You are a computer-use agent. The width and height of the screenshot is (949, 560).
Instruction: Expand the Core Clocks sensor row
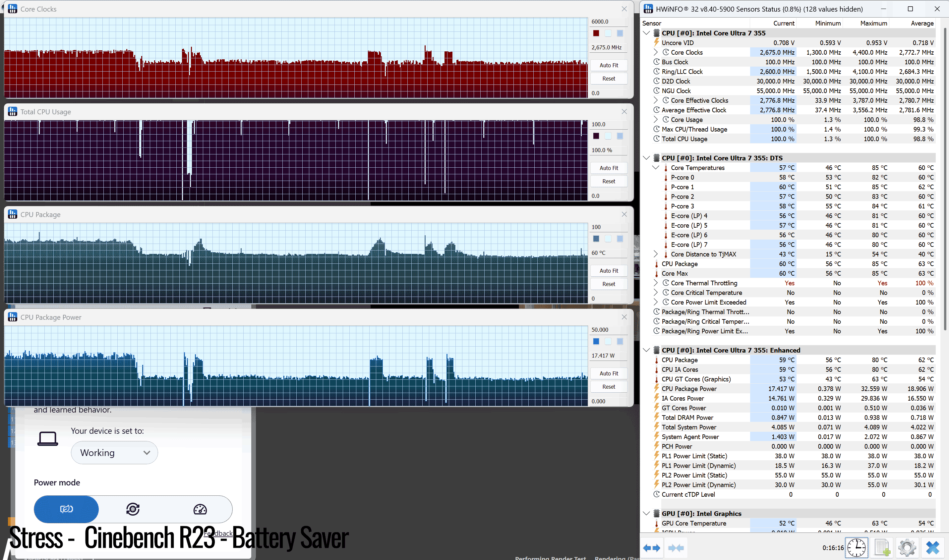(x=656, y=52)
